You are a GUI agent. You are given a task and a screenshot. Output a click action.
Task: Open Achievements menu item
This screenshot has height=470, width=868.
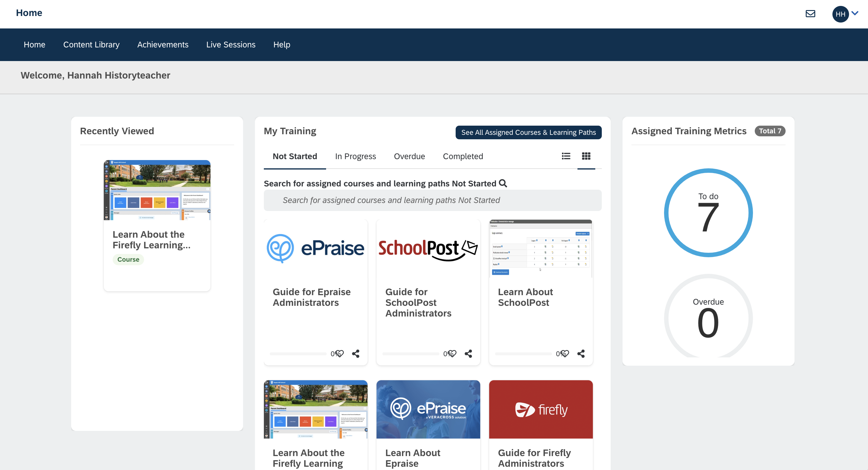(163, 44)
